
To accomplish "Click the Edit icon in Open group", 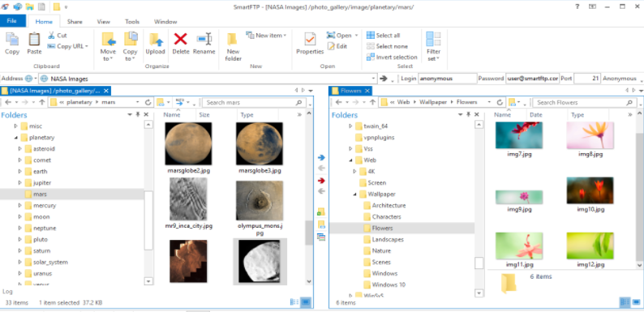I will click(x=337, y=46).
